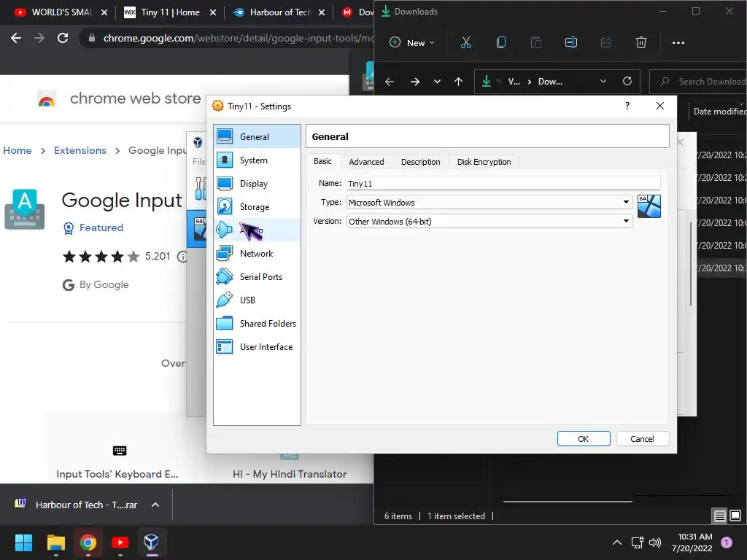
Task: Open the Network settings category
Action: pos(257,253)
